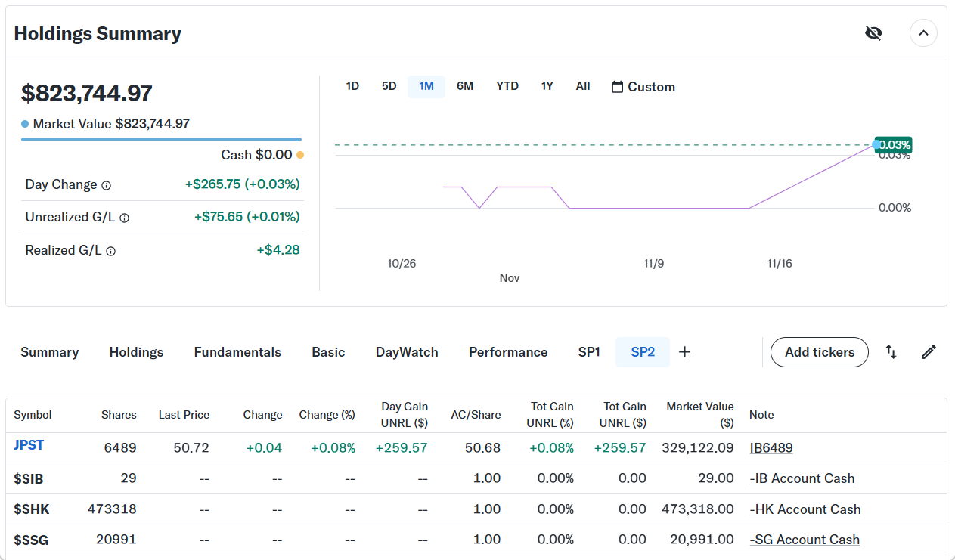Image resolution: width=955 pixels, height=560 pixels.
Task: Click the sort arrows icon
Action: click(x=891, y=352)
